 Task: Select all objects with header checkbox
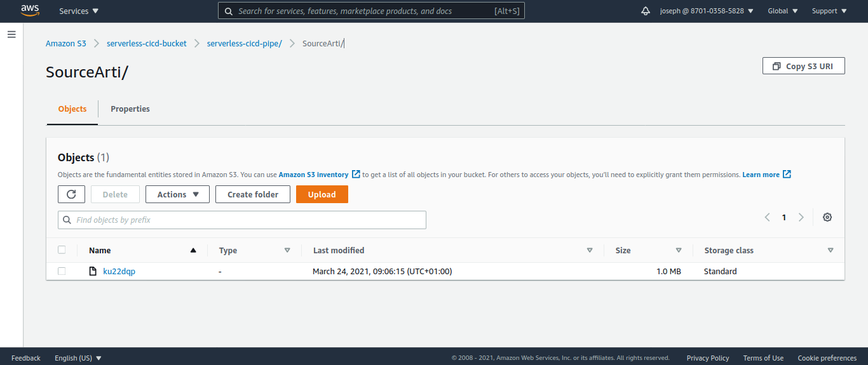click(x=62, y=250)
